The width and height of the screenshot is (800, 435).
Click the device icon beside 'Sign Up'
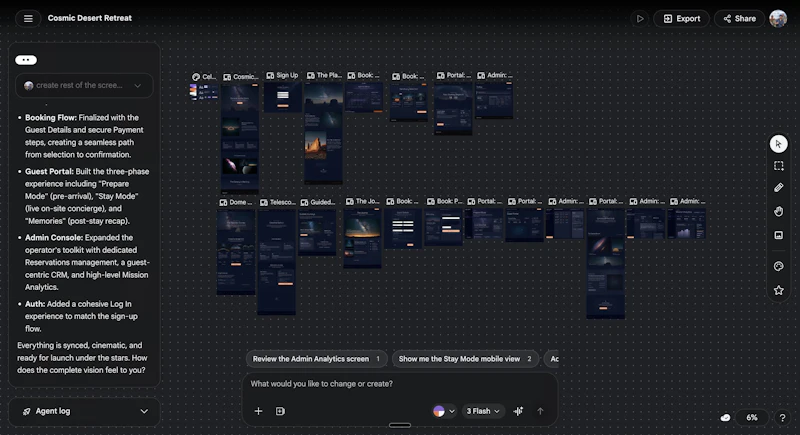pos(270,75)
